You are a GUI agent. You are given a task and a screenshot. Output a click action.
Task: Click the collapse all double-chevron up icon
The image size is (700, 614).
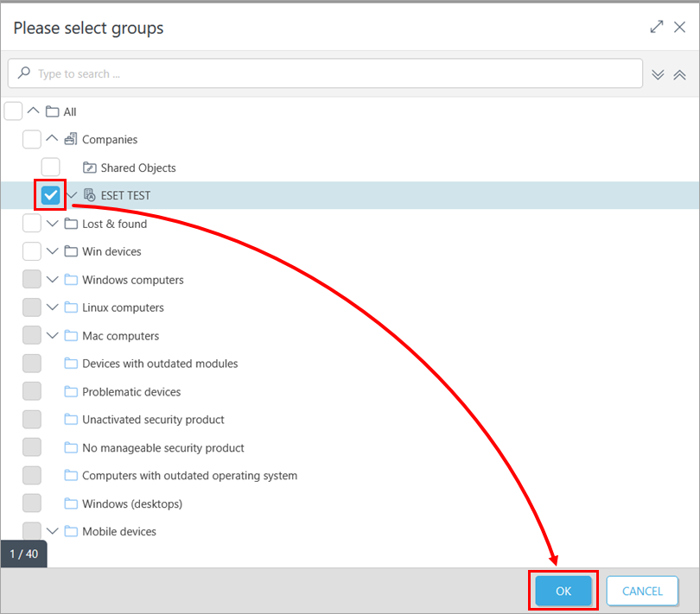(x=679, y=74)
